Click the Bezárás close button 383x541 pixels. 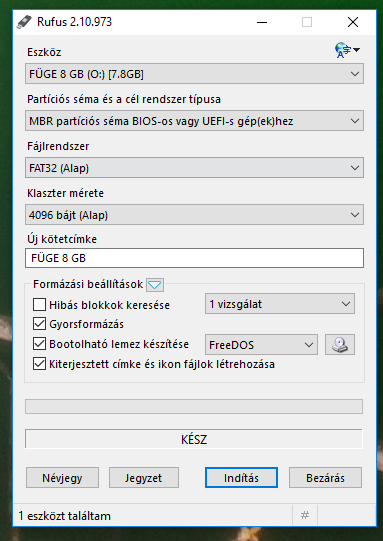pos(325,478)
